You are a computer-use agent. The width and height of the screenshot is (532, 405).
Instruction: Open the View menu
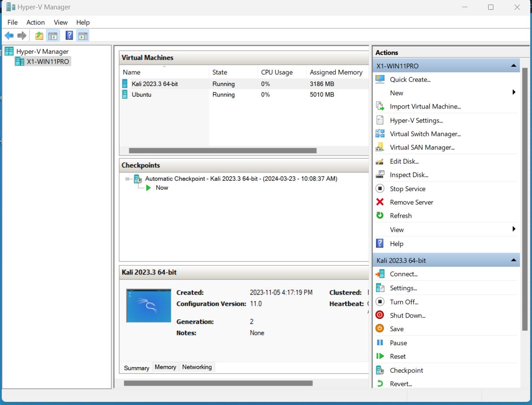(x=61, y=22)
